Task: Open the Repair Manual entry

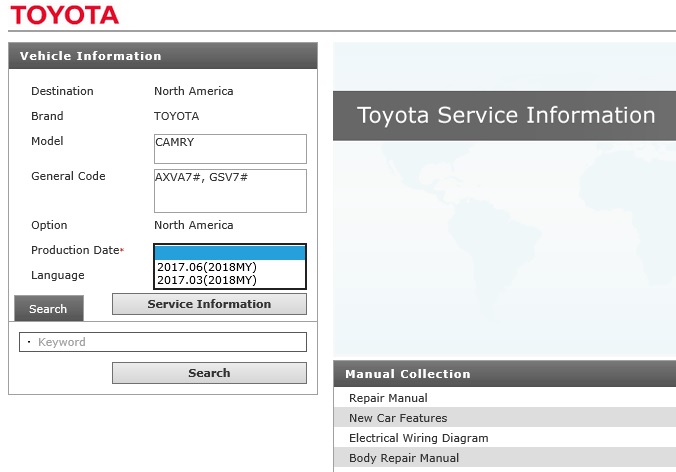Action: pyautogui.click(x=504, y=398)
